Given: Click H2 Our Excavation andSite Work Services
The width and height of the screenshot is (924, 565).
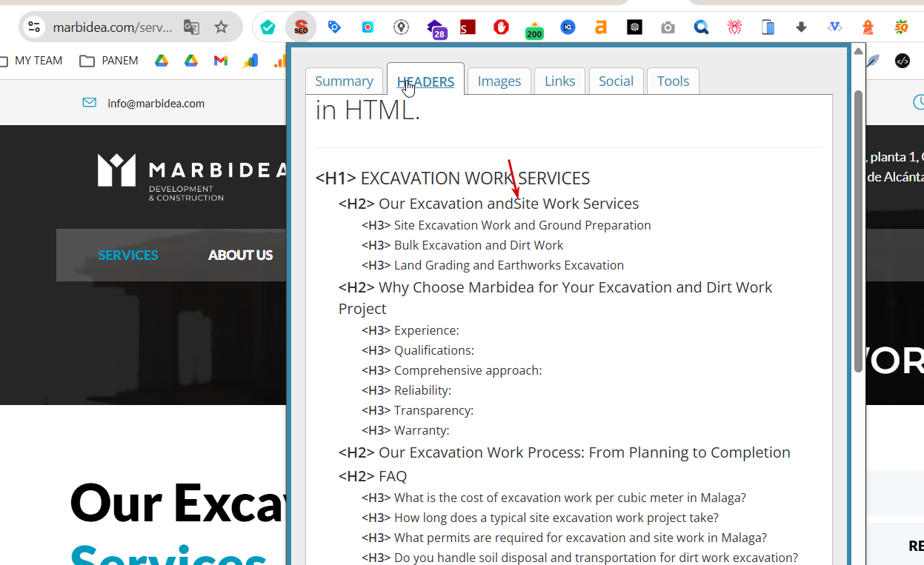Looking at the screenshot, I should point(488,204).
